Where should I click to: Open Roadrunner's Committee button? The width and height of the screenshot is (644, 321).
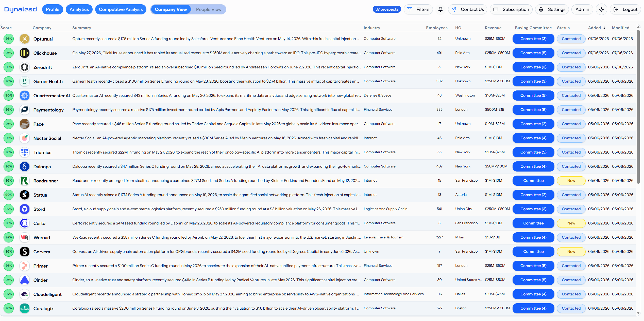pyautogui.click(x=533, y=181)
